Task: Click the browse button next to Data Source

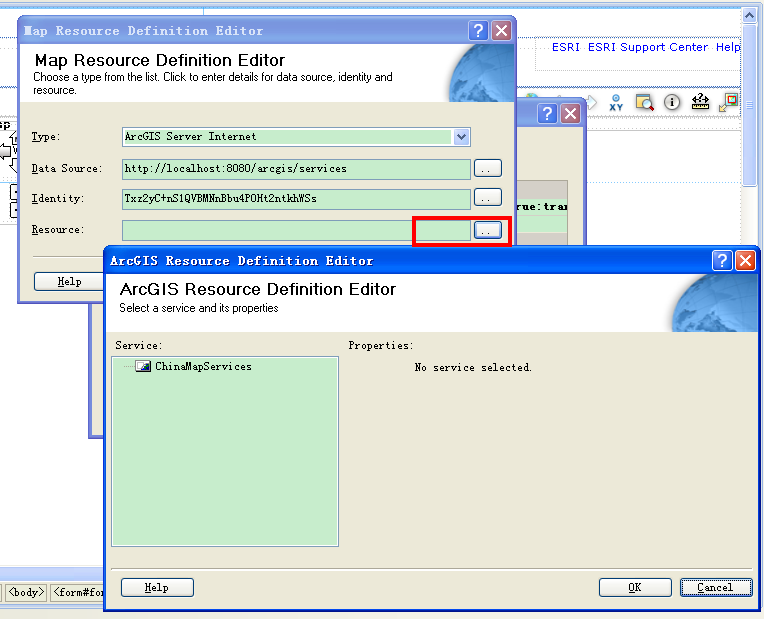Action: click(x=488, y=168)
